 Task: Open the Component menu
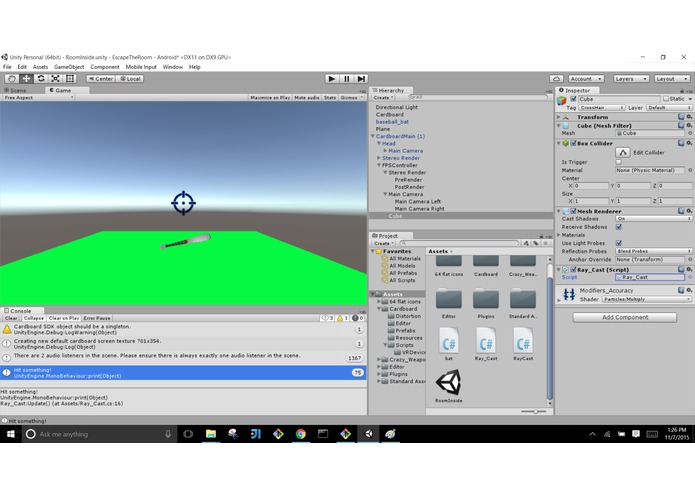[105, 67]
